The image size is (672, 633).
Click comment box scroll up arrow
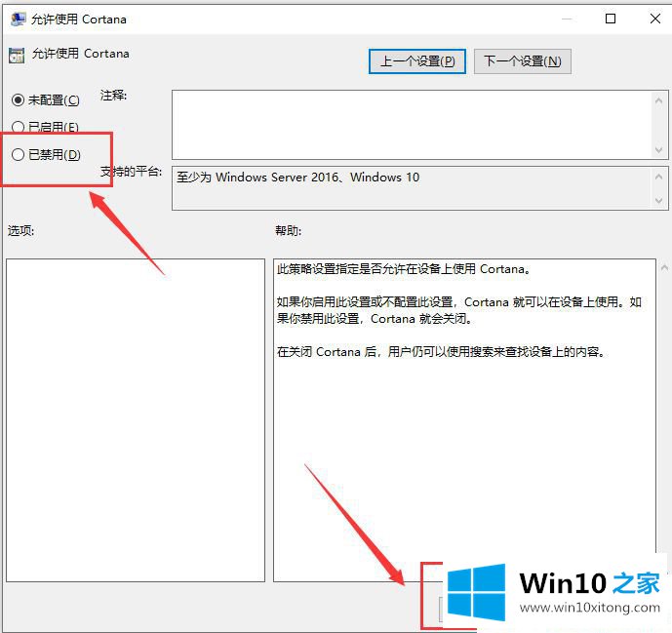point(658,100)
